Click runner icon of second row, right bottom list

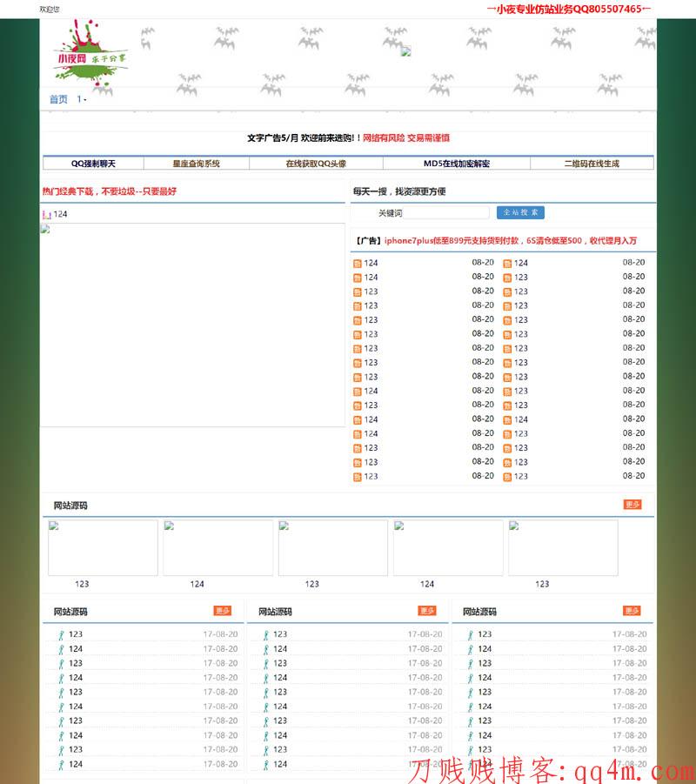(470, 649)
